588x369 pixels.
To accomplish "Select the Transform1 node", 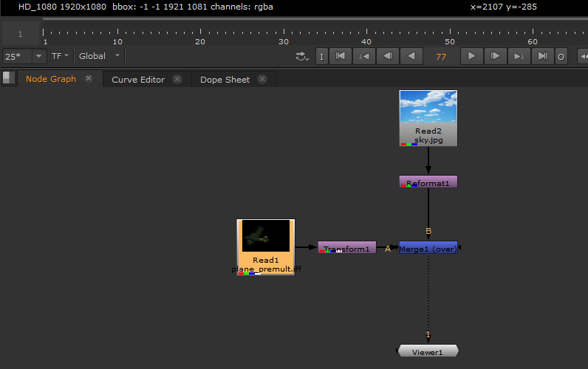I will (347, 247).
